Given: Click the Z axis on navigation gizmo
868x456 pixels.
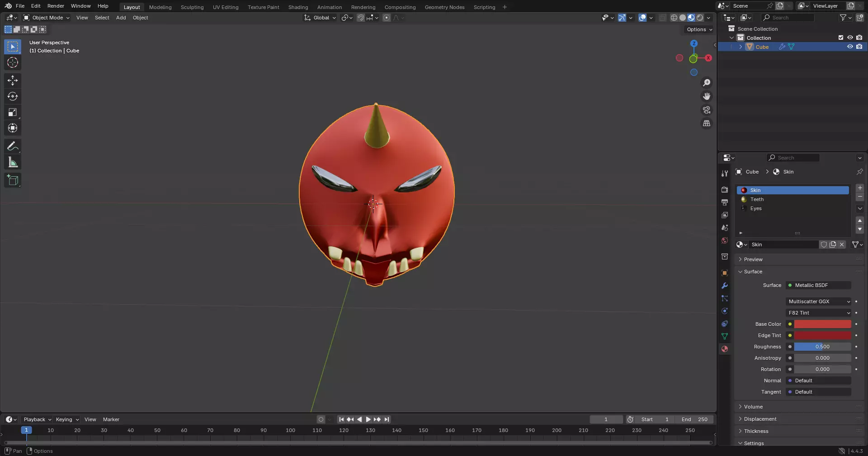Looking at the screenshot, I should point(694,43).
